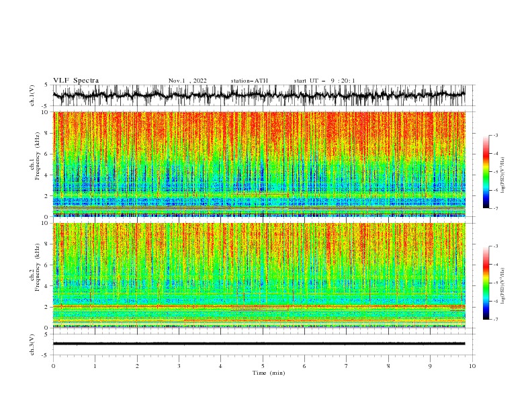Image resolution: width=532 pixels, height=411 pixels.
Task: Click the "-7" tick on ch.2 color bar
Action: tap(495, 320)
